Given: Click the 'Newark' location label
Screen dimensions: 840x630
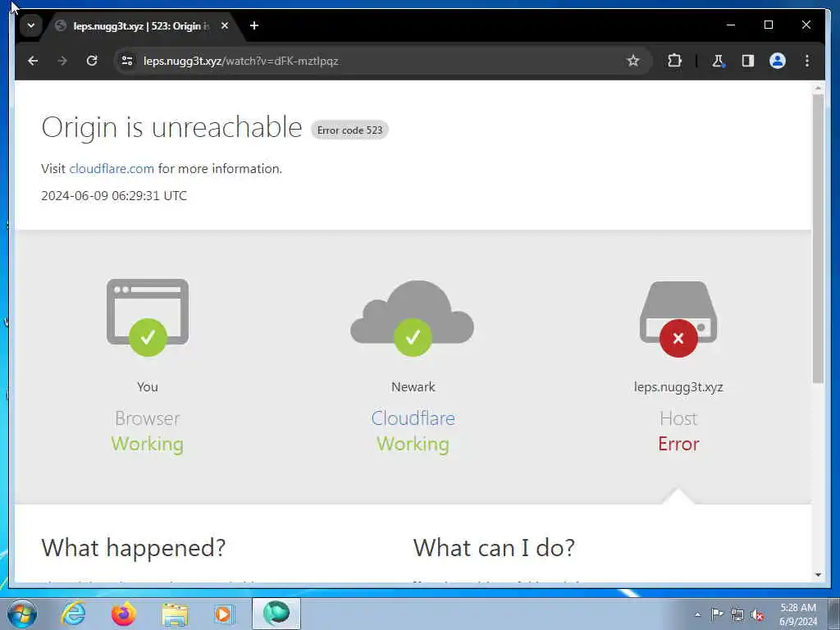Looking at the screenshot, I should pos(413,387).
